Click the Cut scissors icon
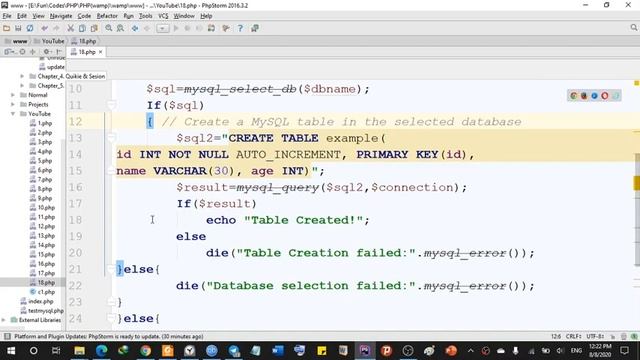Image resolution: width=640 pixels, height=360 pixels. pos(71,28)
